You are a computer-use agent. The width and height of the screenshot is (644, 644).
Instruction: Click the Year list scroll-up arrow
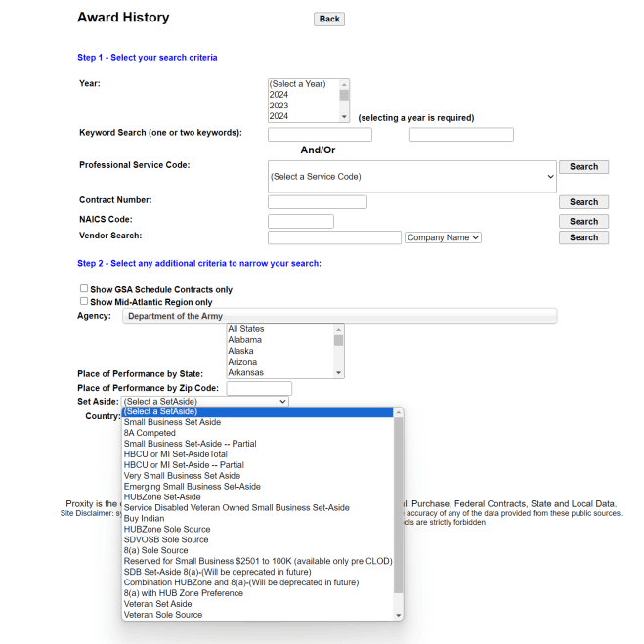pyautogui.click(x=344, y=84)
